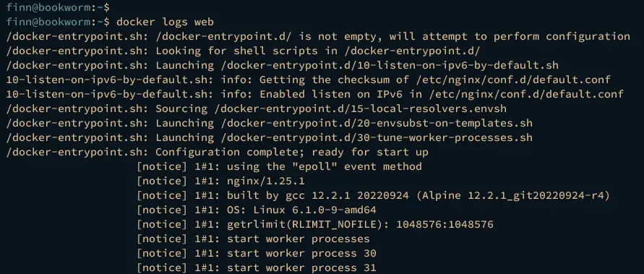644x274 pixels.
Task: Click the 'start worker process 31' line
Action: pyautogui.click(x=257, y=267)
